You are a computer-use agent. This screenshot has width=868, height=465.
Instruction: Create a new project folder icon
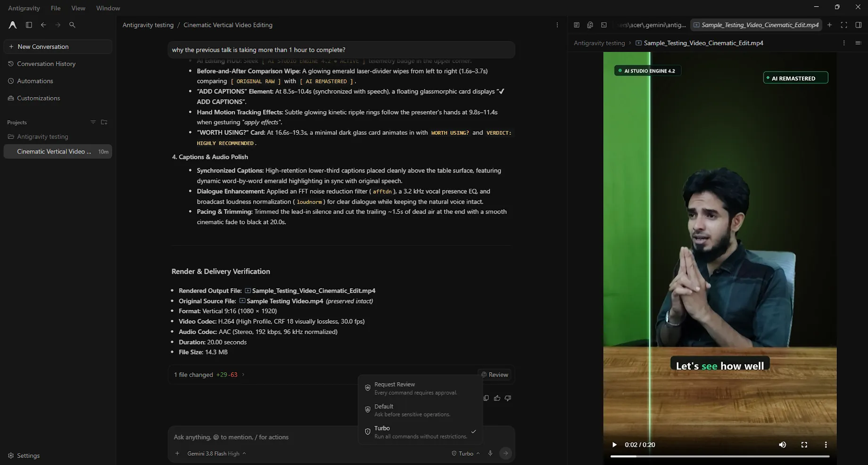(x=104, y=122)
